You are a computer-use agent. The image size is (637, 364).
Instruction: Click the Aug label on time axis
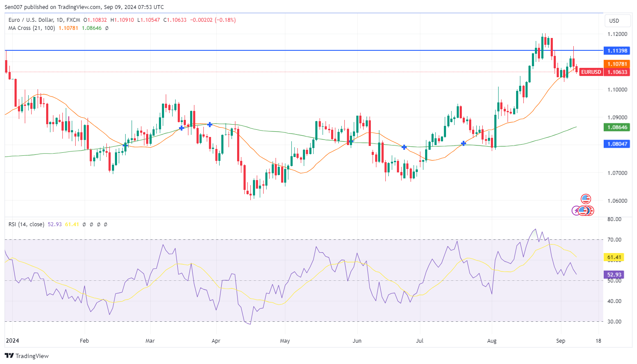click(492, 341)
